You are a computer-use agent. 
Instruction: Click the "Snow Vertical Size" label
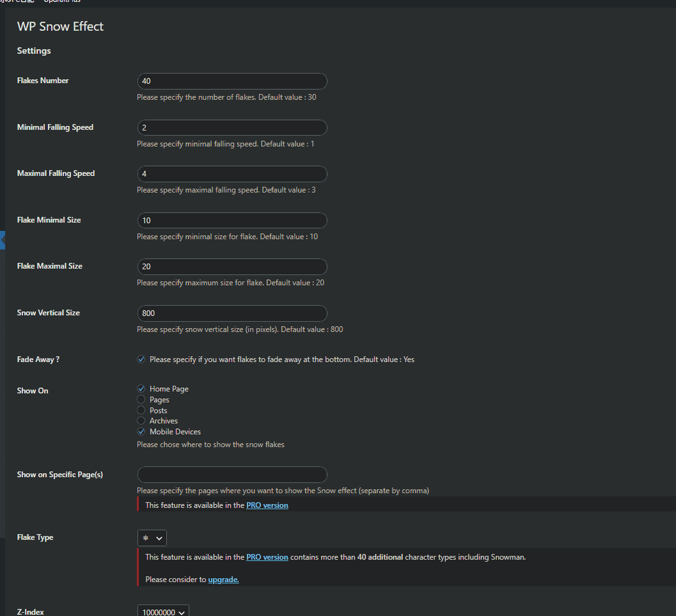pyautogui.click(x=49, y=313)
